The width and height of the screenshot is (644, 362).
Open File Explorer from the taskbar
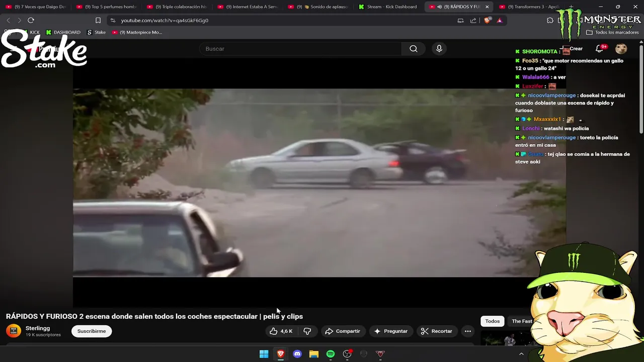314,354
